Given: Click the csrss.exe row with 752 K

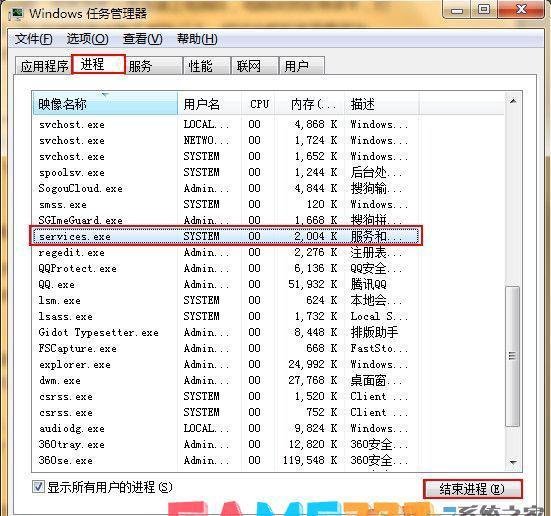Looking at the screenshot, I should [x=226, y=412].
